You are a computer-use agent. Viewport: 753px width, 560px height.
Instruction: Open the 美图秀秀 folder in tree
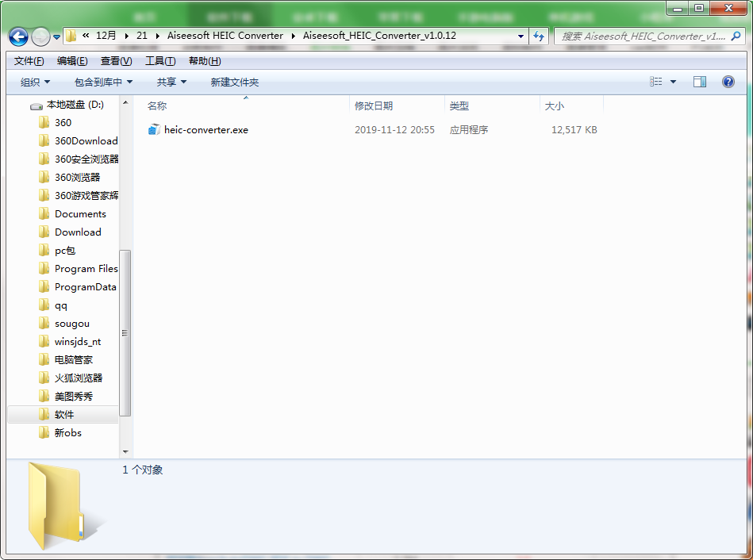(x=65, y=397)
